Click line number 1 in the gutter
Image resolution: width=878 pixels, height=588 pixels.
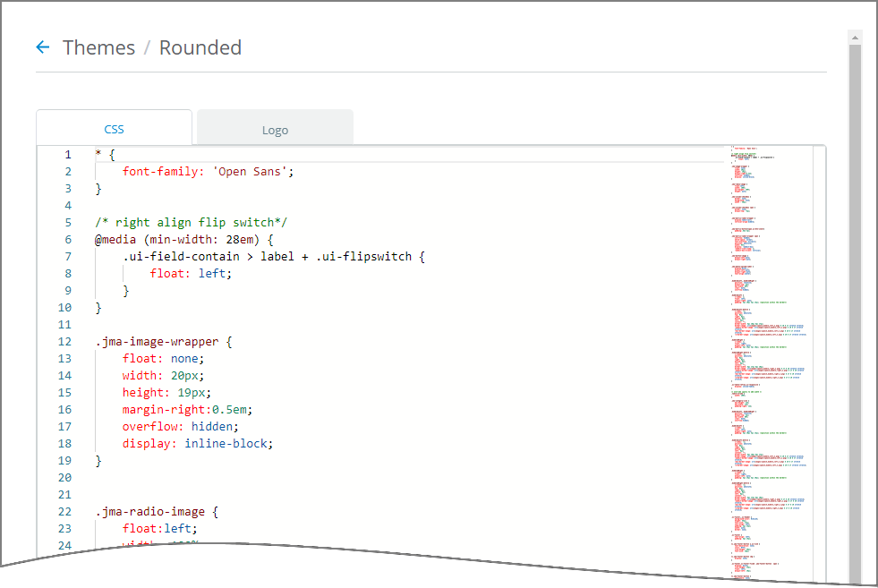click(68, 155)
